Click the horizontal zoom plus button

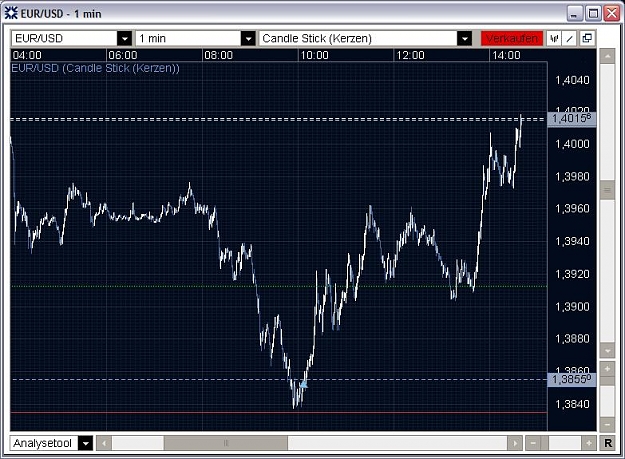pyautogui.click(x=589, y=443)
